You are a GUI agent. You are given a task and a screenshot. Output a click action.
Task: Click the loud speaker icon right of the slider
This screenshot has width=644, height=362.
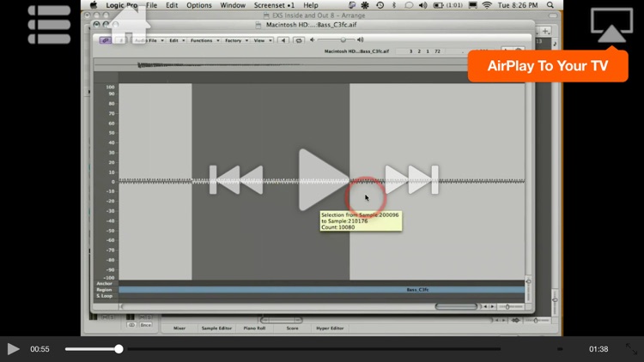360,39
